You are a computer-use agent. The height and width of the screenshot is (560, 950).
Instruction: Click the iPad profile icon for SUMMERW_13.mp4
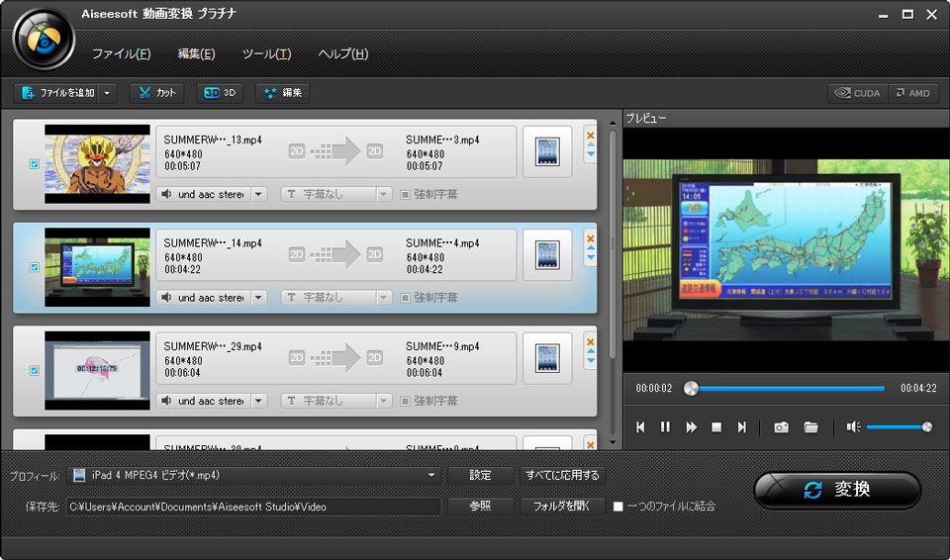click(x=547, y=151)
